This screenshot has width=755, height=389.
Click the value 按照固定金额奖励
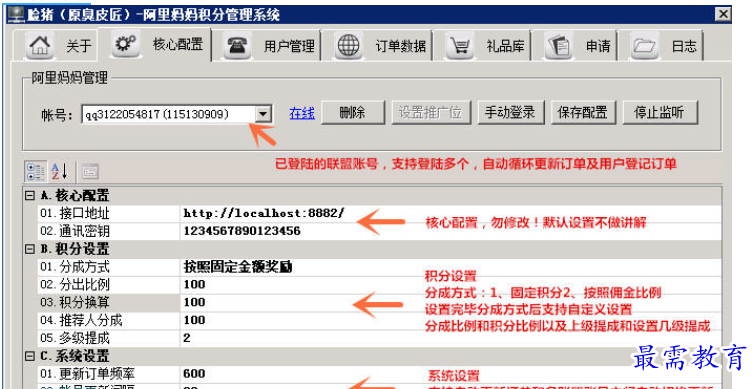coord(238,267)
